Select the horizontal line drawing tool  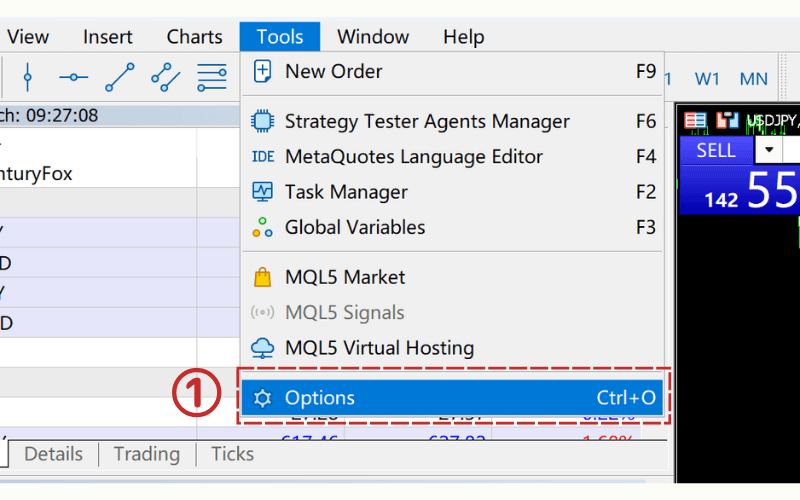pos(73,77)
